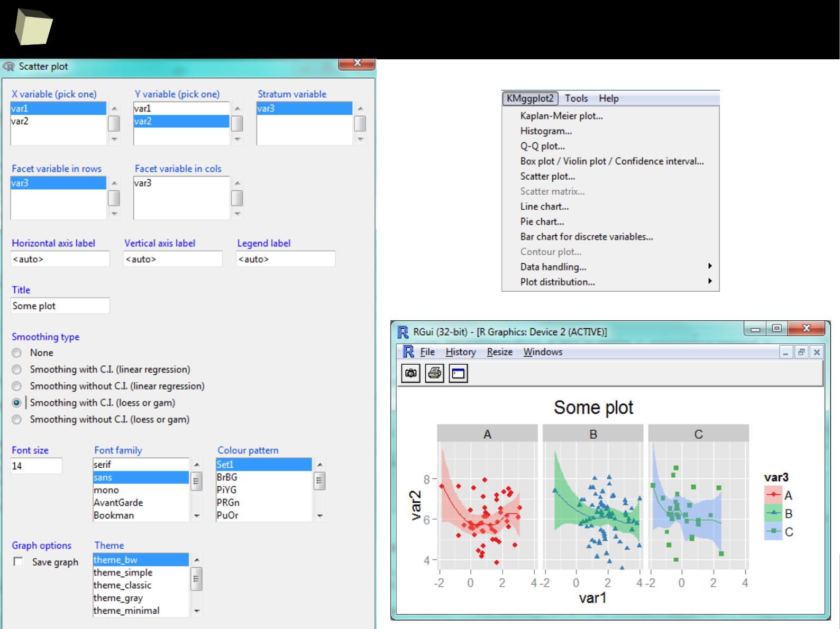The height and width of the screenshot is (629, 840).
Task: Minimize the inner R Graphics child window
Action: click(x=786, y=352)
